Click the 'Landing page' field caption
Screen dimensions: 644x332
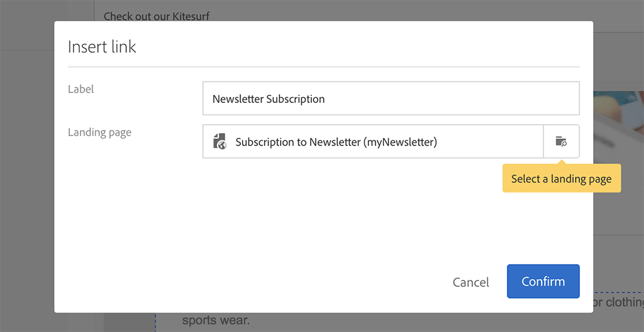[99, 133]
